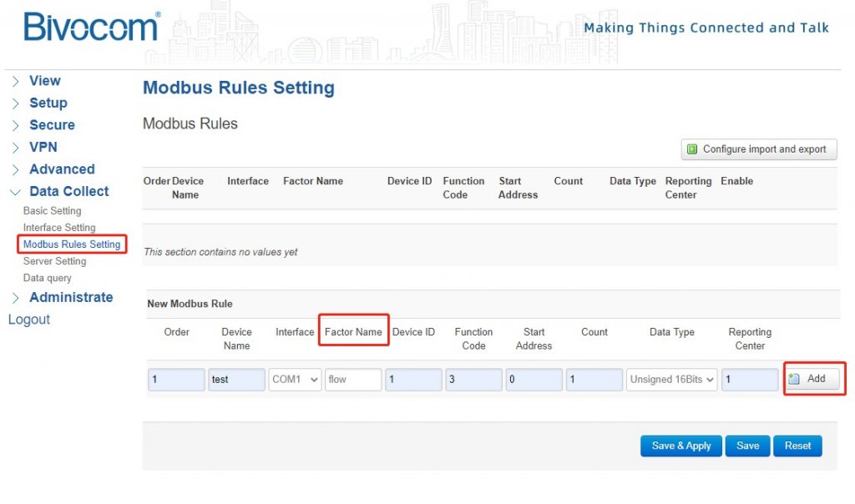The image size is (855, 504).
Task: Select Basic Setting under Data Collect
Action: tap(52, 210)
